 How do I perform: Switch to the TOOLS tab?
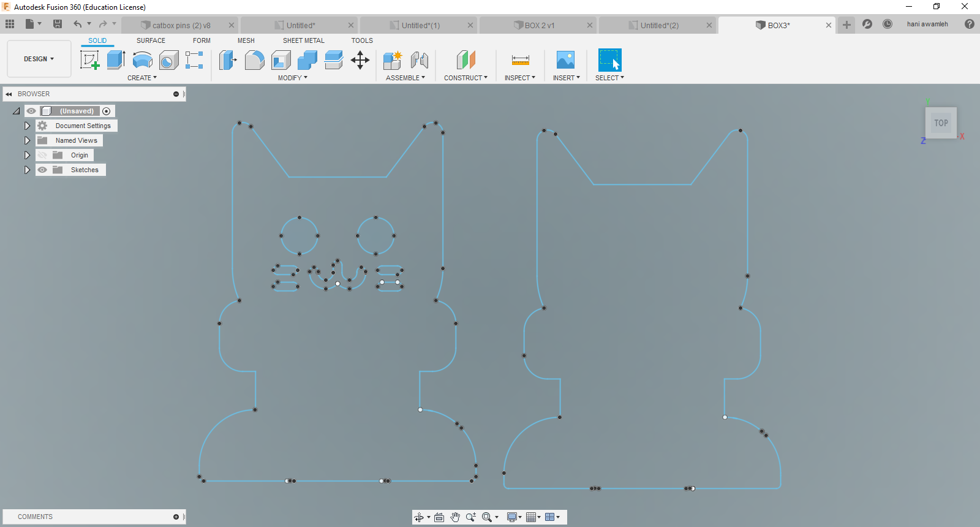[362, 40]
